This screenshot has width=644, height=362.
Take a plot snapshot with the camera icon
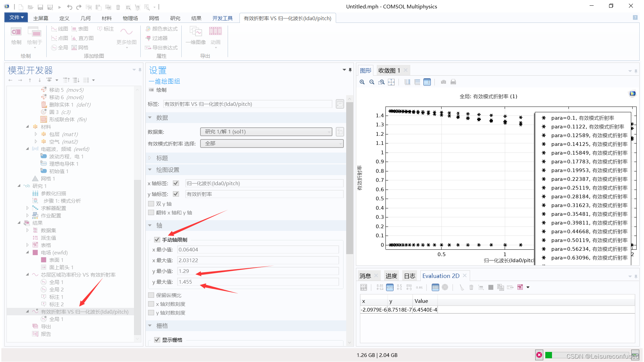444,82
